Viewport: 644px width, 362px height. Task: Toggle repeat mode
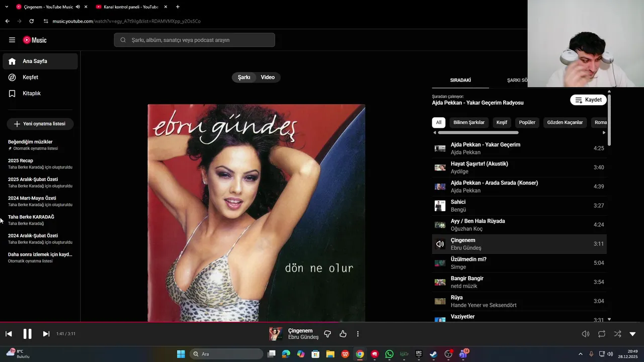[602, 334]
